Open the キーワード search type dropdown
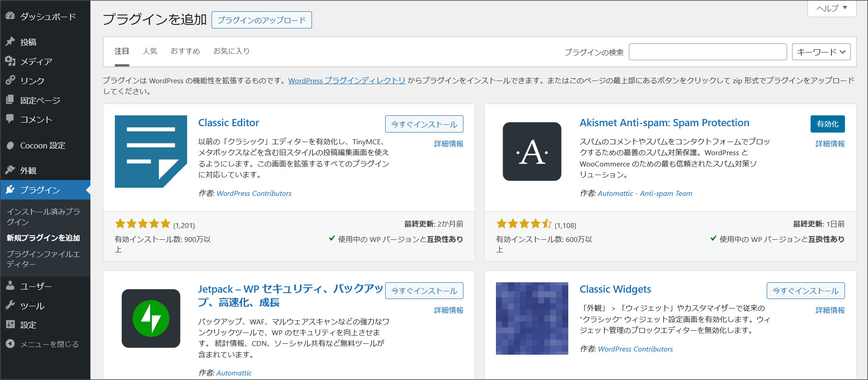This screenshot has width=868, height=380. (821, 52)
